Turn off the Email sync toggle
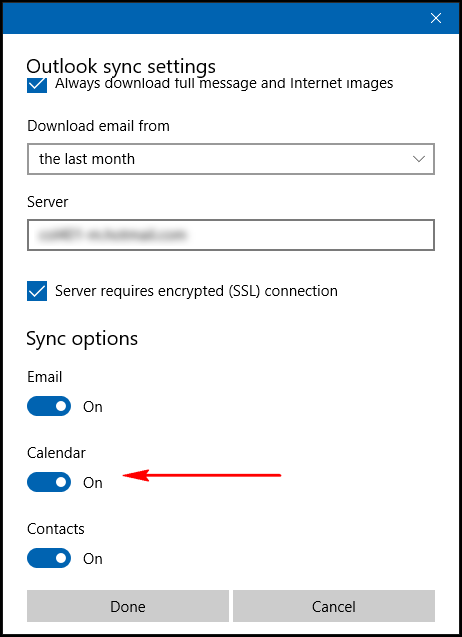462x637 pixels. point(49,406)
